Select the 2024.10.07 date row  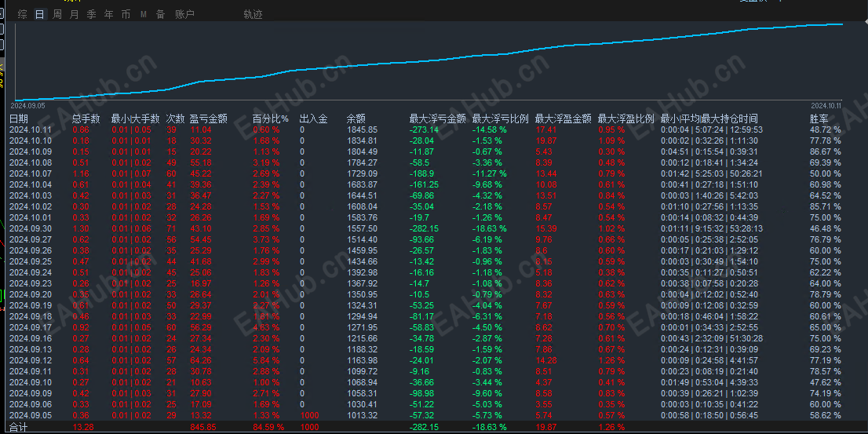(31, 173)
